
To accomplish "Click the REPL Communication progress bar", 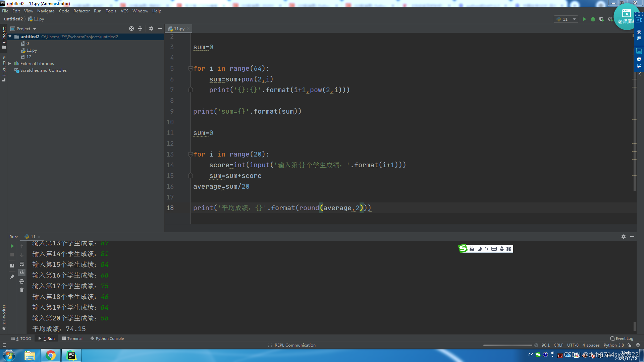I will (507, 345).
